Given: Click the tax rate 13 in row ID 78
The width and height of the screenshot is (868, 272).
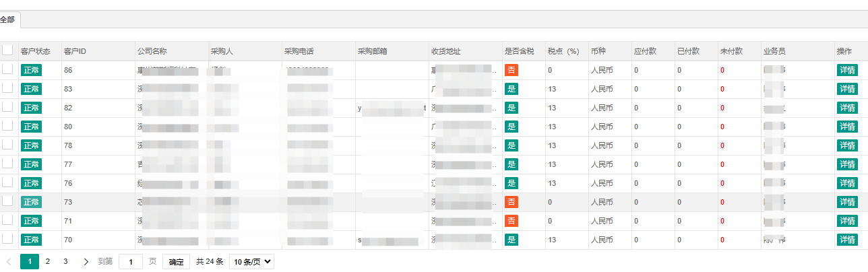Looking at the screenshot, I should 552,145.
